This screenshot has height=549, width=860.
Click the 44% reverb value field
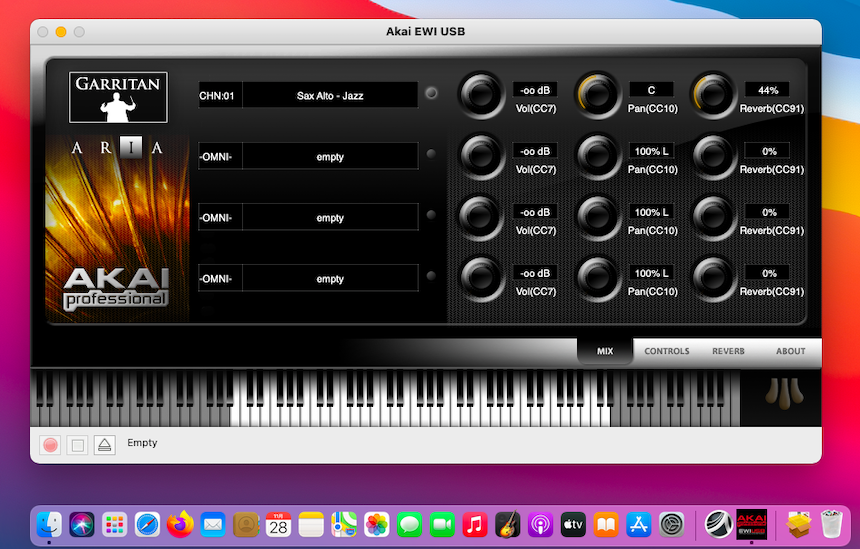pyautogui.click(x=767, y=90)
